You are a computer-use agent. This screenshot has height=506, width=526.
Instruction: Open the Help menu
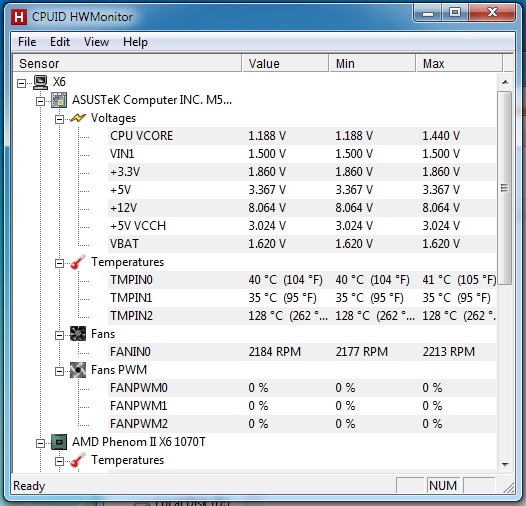135,42
